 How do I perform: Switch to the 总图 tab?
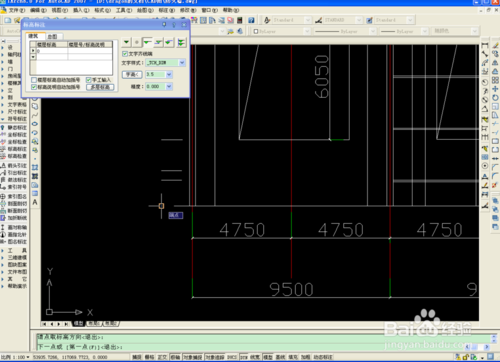[x=52, y=36]
